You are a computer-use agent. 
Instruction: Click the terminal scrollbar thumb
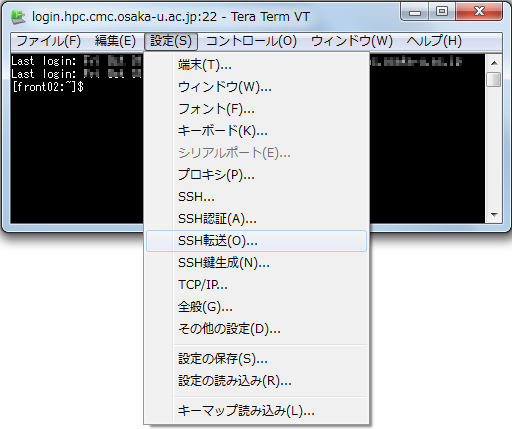click(494, 80)
